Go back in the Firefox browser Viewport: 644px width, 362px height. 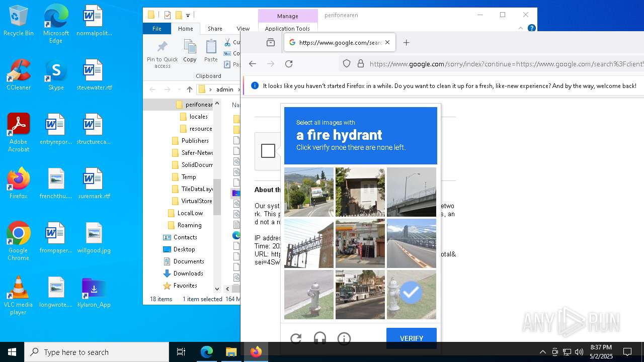click(253, 64)
